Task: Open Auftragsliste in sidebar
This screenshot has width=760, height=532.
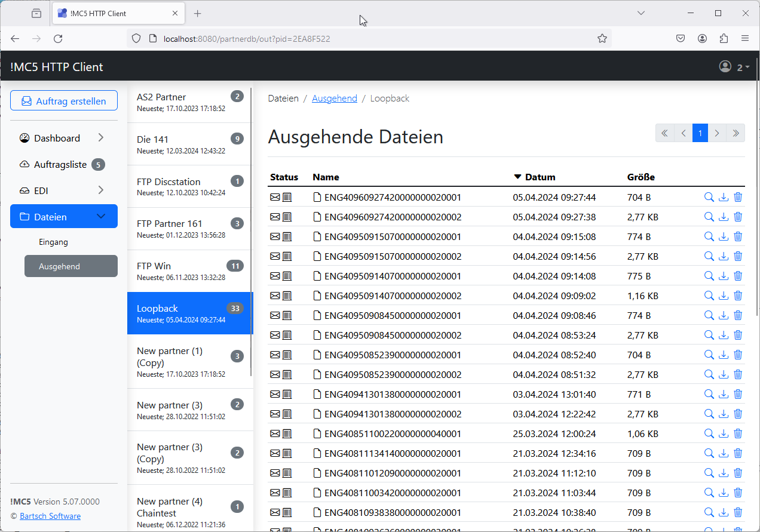Action: pos(64,164)
